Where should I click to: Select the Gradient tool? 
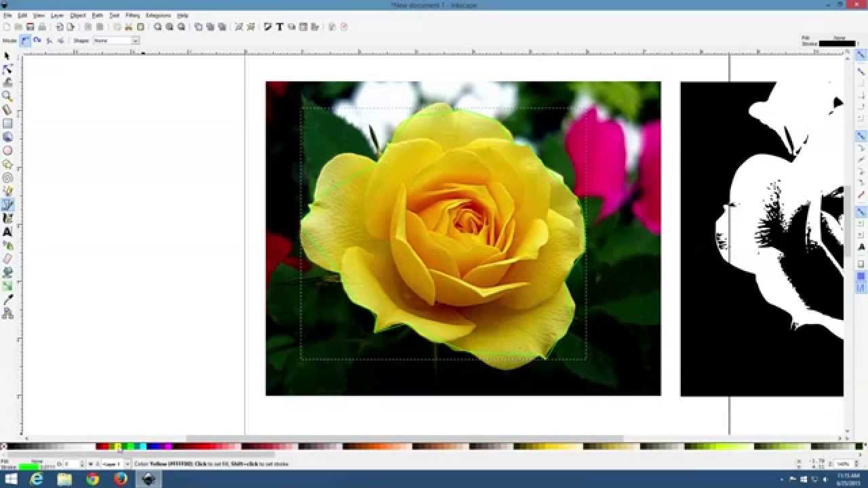click(x=7, y=286)
